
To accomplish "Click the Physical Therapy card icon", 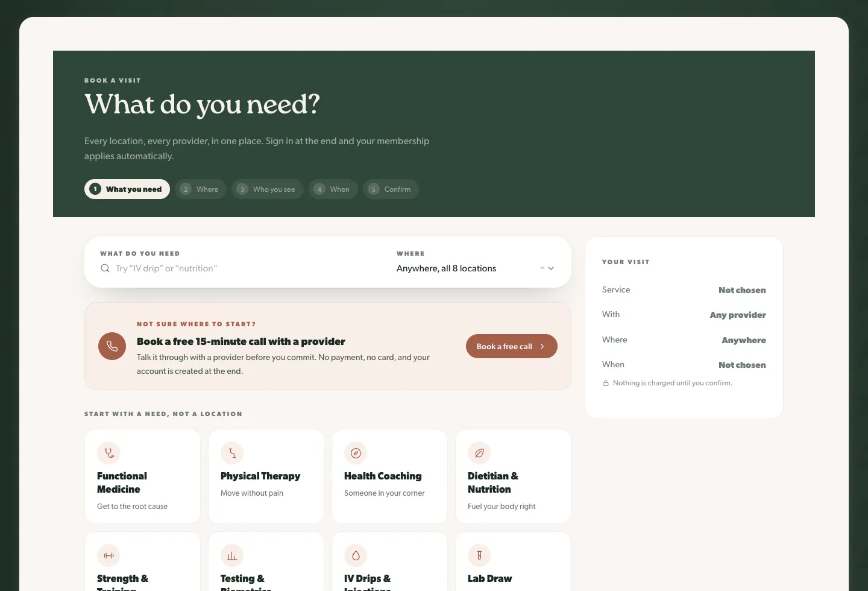I will pos(232,453).
